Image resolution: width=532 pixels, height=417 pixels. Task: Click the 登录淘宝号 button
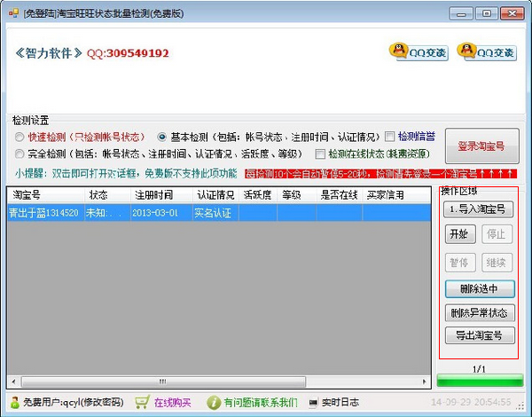tap(481, 146)
